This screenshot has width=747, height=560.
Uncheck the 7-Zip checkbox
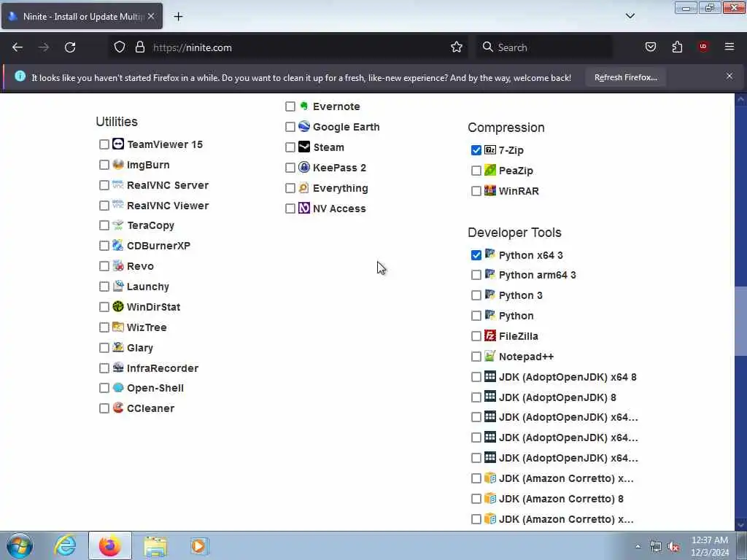[476, 150]
